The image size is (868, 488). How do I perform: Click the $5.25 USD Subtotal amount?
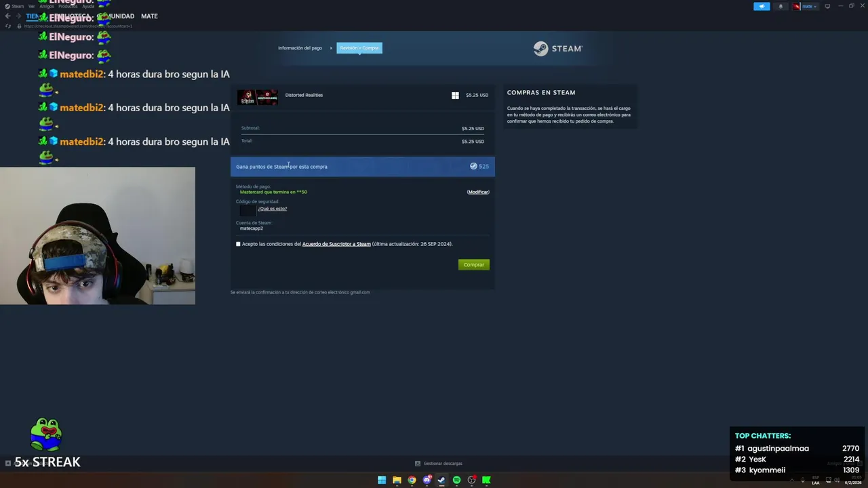point(473,128)
